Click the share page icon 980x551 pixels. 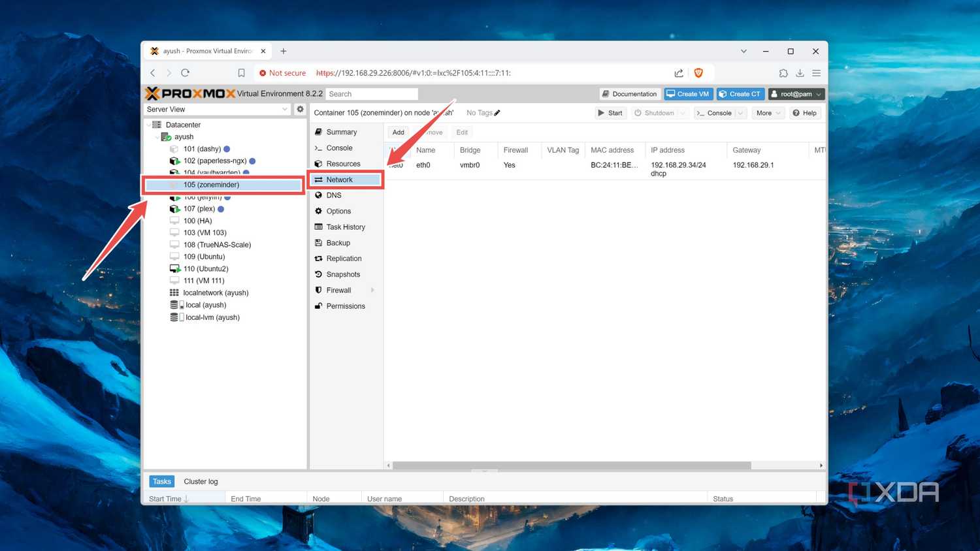tap(679, 73)
